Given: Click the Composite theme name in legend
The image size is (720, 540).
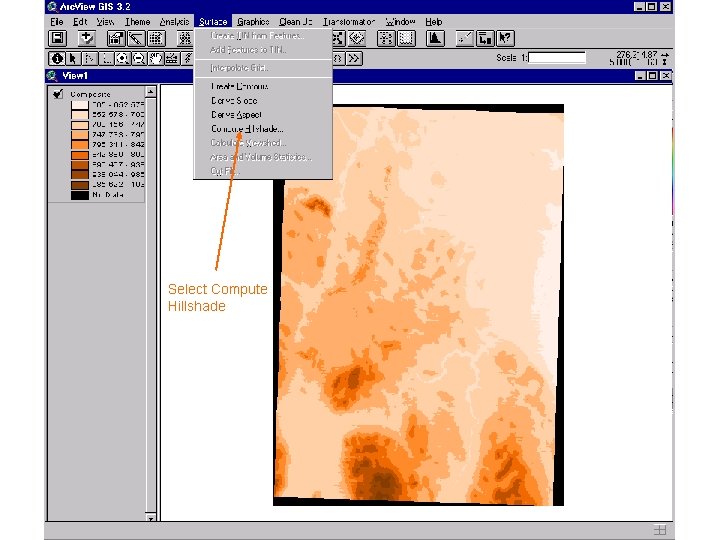Looking at the screenshot, I should click(x=90, y=94).
